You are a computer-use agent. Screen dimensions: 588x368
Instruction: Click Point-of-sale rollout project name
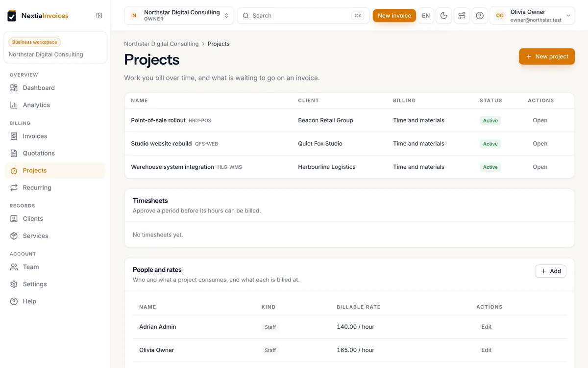pyautogui.click(x=158, y=120)
